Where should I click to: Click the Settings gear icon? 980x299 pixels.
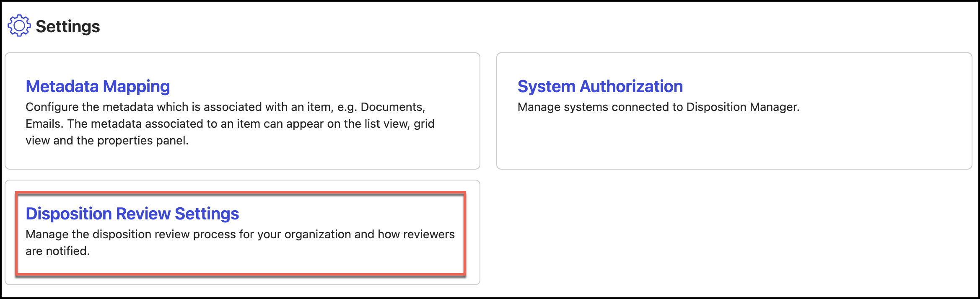click(19, 26)
